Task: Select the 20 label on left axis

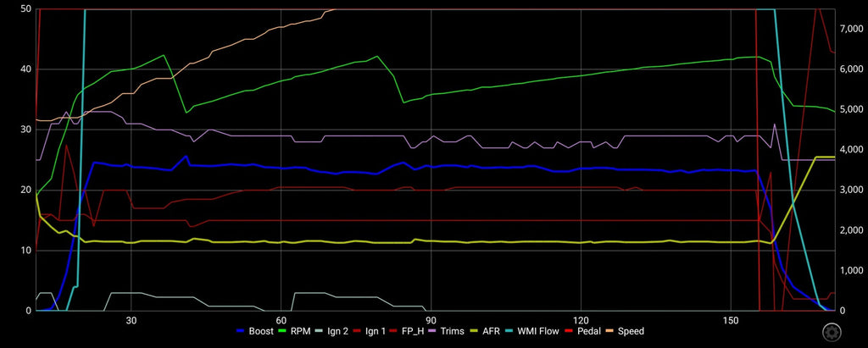Action: [25, 190]
